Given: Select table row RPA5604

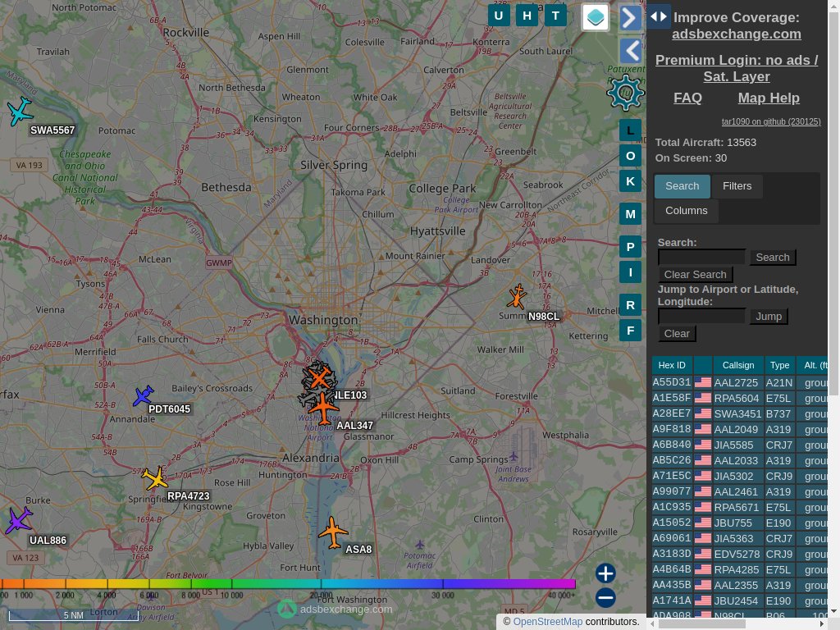Looking at the screenshot, I should pos(740,398).
